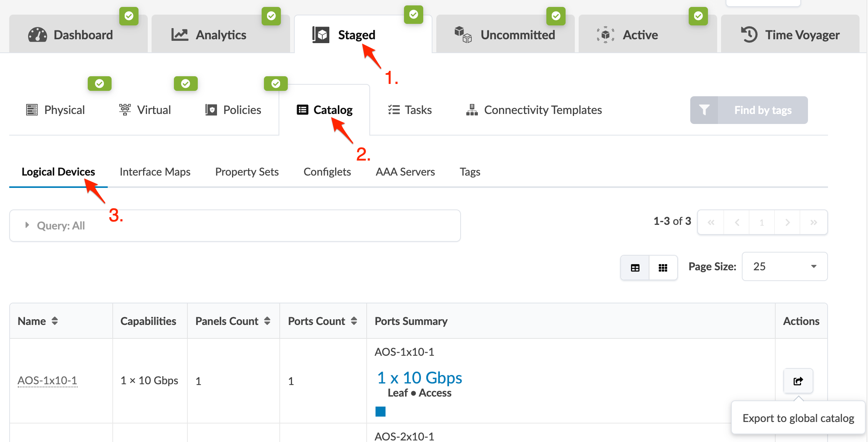The image size is (868, 442).
Task: Click the filter funnel icon
Action: pyautogui.click(x=704, y=110)
